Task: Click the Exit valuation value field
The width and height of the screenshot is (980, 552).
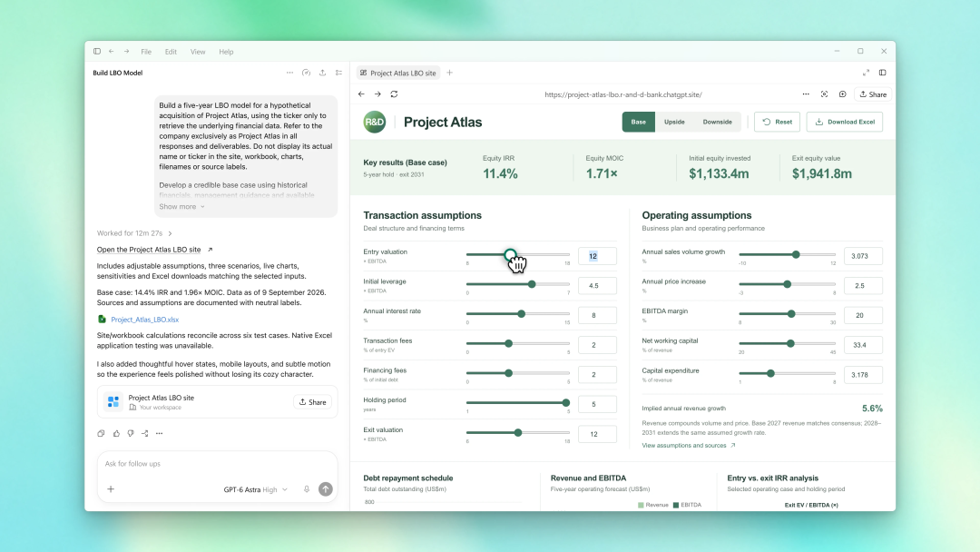Action: tap(597, 434)
